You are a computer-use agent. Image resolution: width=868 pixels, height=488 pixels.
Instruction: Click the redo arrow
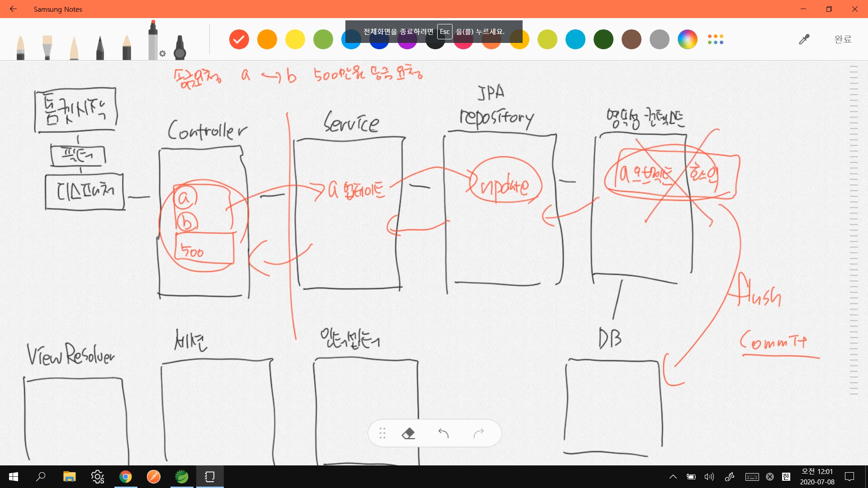tap(479, 433)
